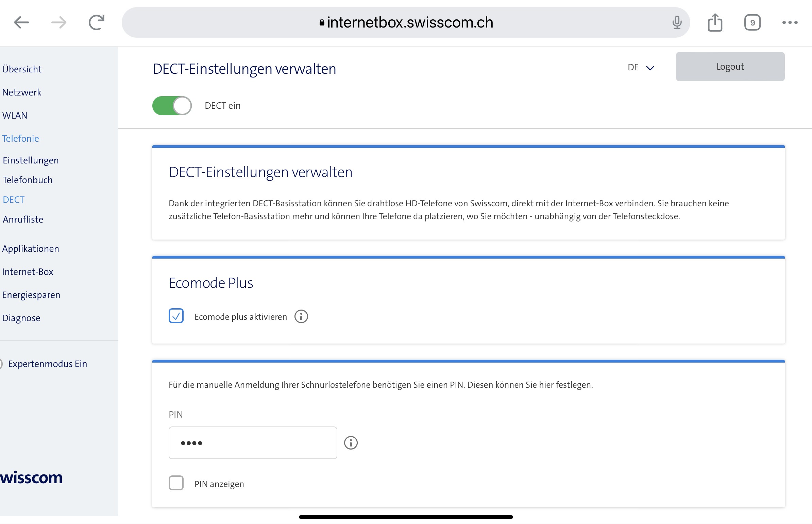Show info about Ecomode plus
The image size is (812, 524).
(x=301, y=316)
